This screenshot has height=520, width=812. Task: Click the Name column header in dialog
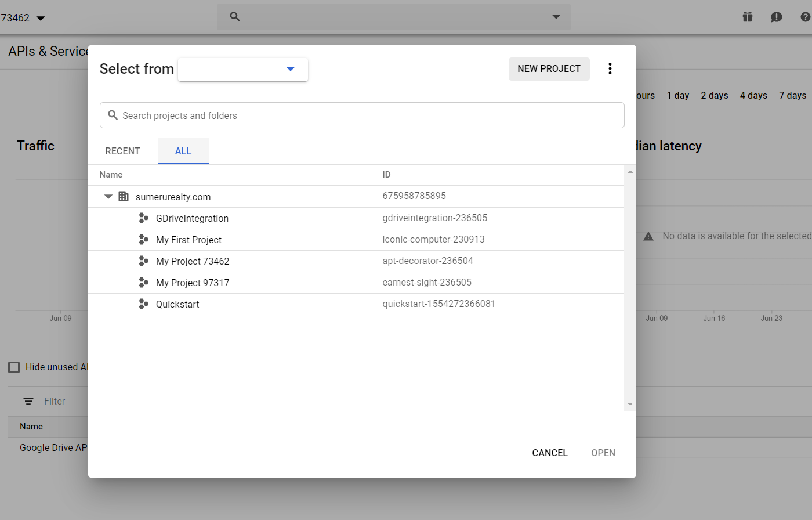111,175
